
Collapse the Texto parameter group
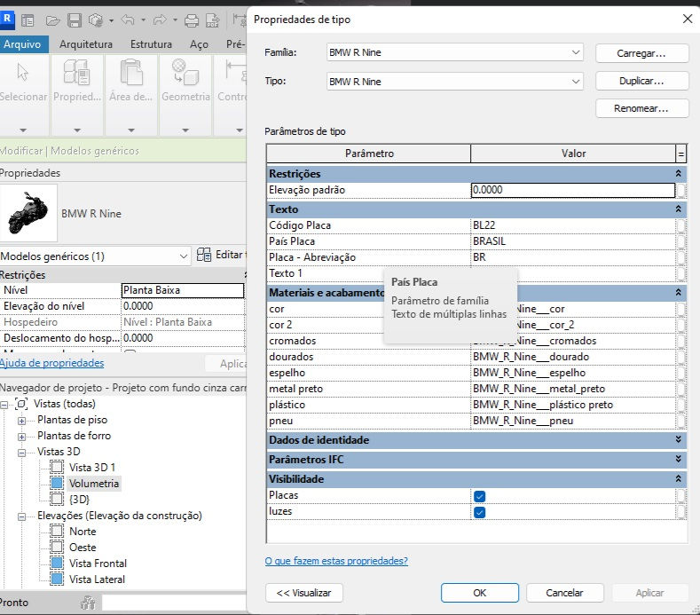click(678, 209)
